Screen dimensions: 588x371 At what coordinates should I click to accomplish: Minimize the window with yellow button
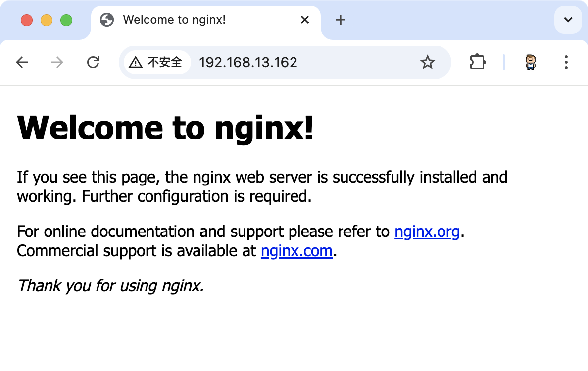(47, 20)
